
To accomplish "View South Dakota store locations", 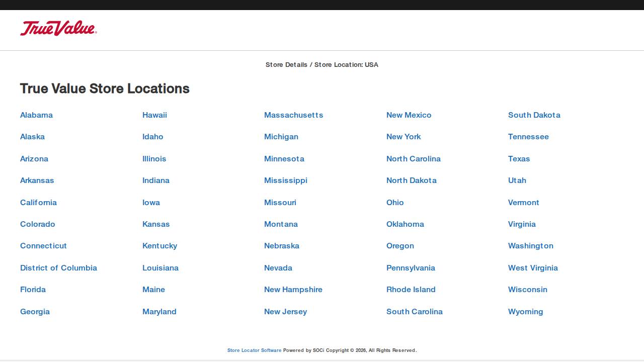I will point(534,115).
